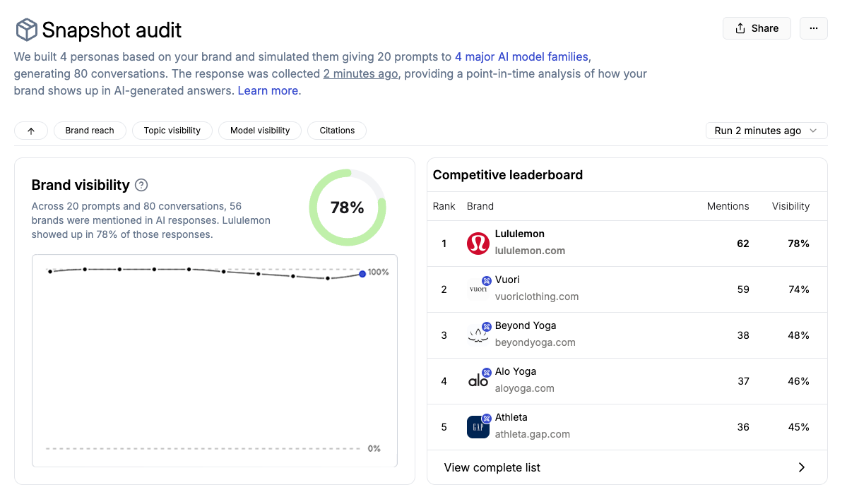847x504 pixels.
Task: Click Lululemon's 62 mentions value
Action: [742, 244]
